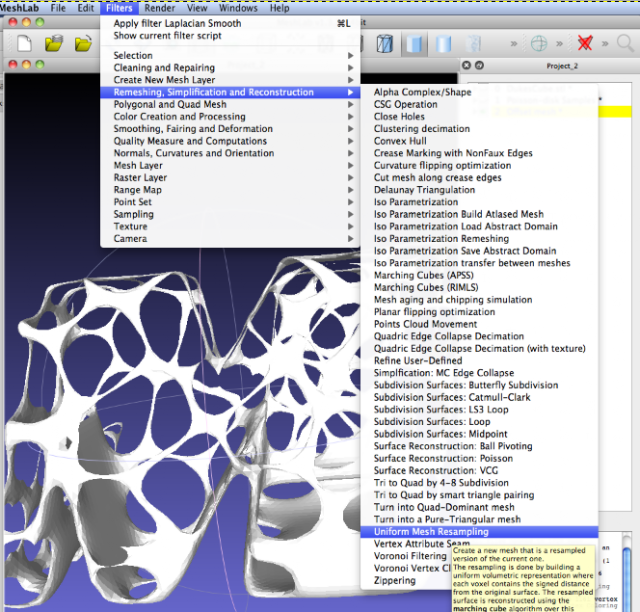Expand toolbar overflow chevron before magnifier icon
The image size is (640, 612).
[x=605, y=43]
